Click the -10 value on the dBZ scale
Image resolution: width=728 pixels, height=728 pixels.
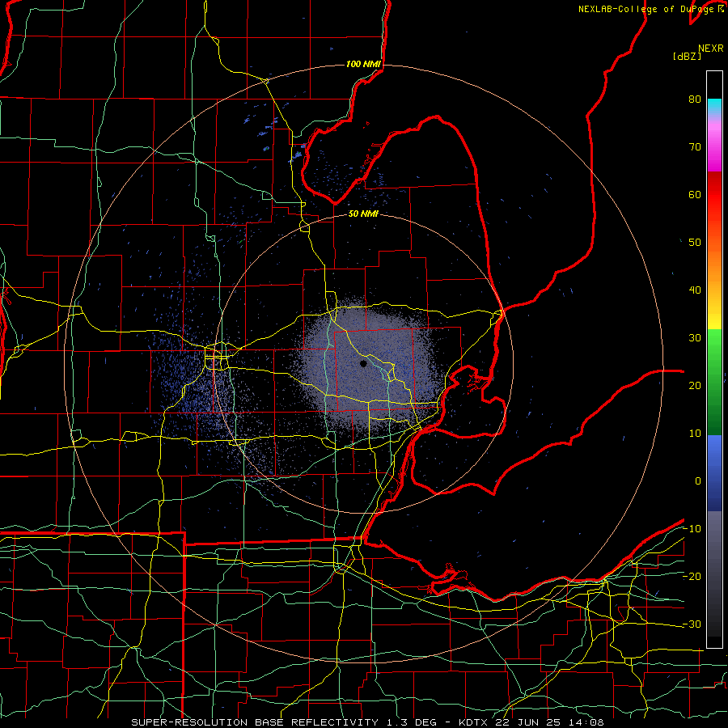692,529
